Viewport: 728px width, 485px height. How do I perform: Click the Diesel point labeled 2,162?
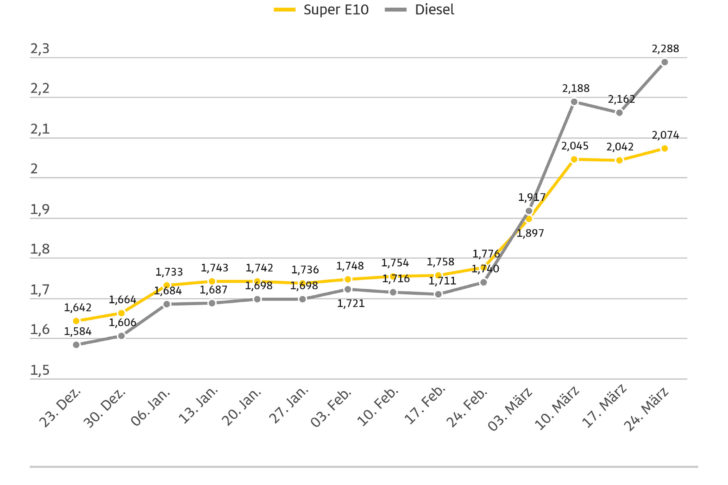click(x=620, y=112)
